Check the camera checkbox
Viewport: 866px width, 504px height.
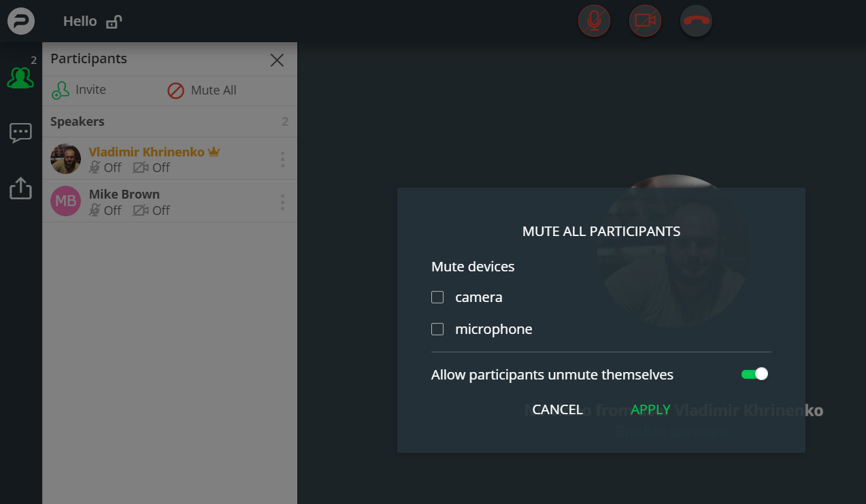tap(437, 297)
